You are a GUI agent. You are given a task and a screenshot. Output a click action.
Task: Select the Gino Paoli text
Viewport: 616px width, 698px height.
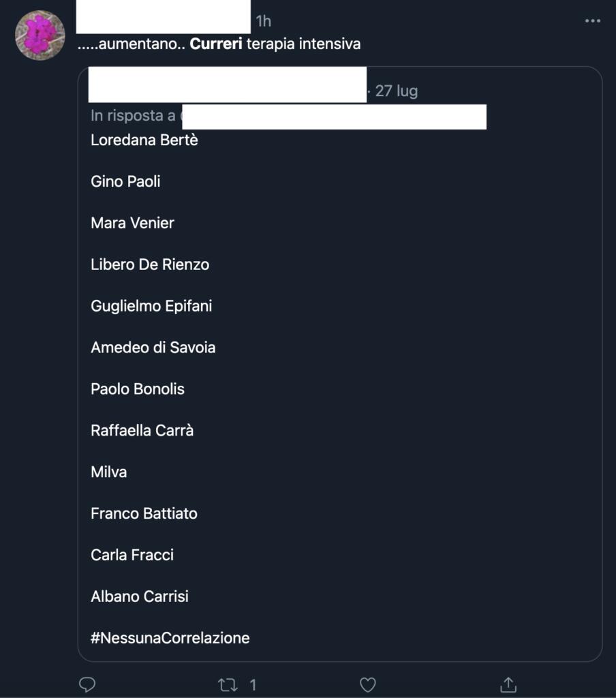(125, 181)
